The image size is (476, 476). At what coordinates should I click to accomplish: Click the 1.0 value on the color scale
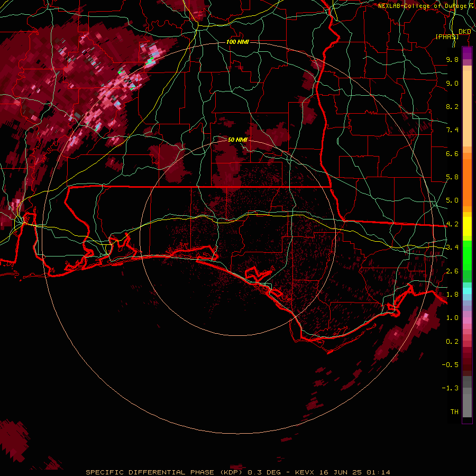click(452, 318)
